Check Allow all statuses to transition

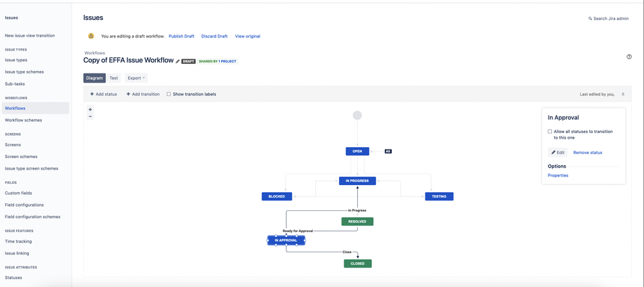tap(550, 132)
